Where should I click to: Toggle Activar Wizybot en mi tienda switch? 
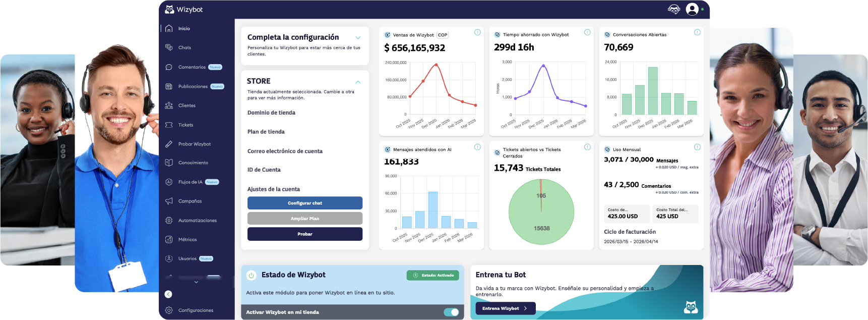[451, 312]
